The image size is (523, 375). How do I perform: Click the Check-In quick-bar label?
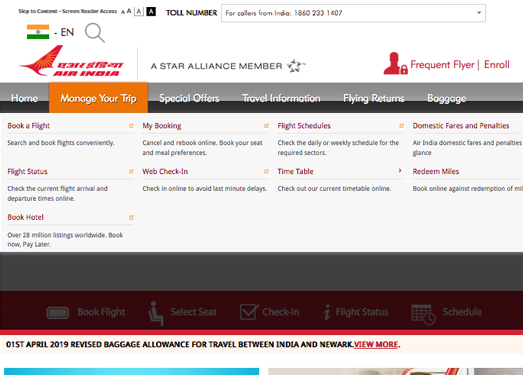click(x=281, y=312)
